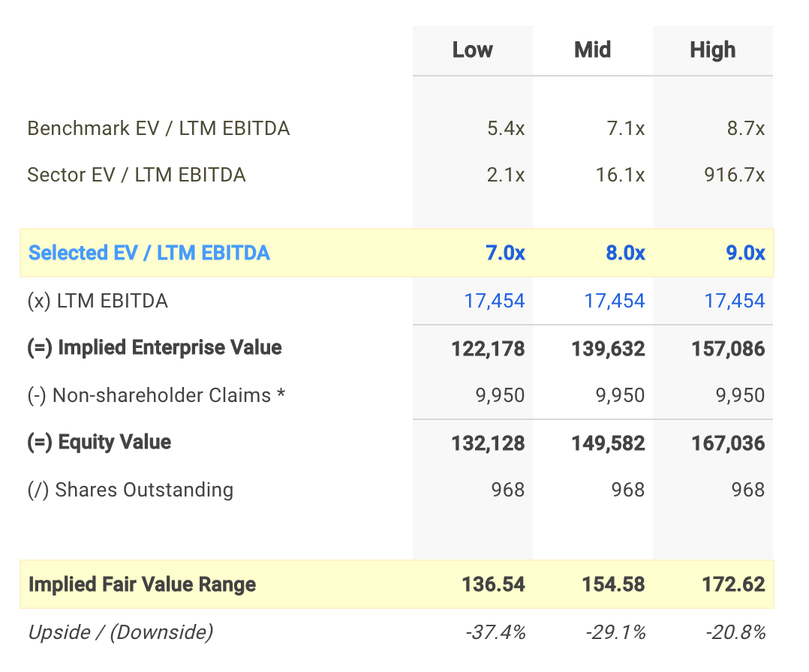The image size is (809, 672).
Task: Select the High column header
Action: [x=711, y=50]
